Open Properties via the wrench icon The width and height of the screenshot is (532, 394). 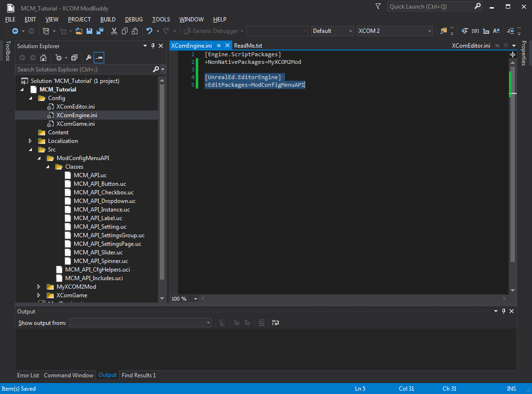point(89,58)
